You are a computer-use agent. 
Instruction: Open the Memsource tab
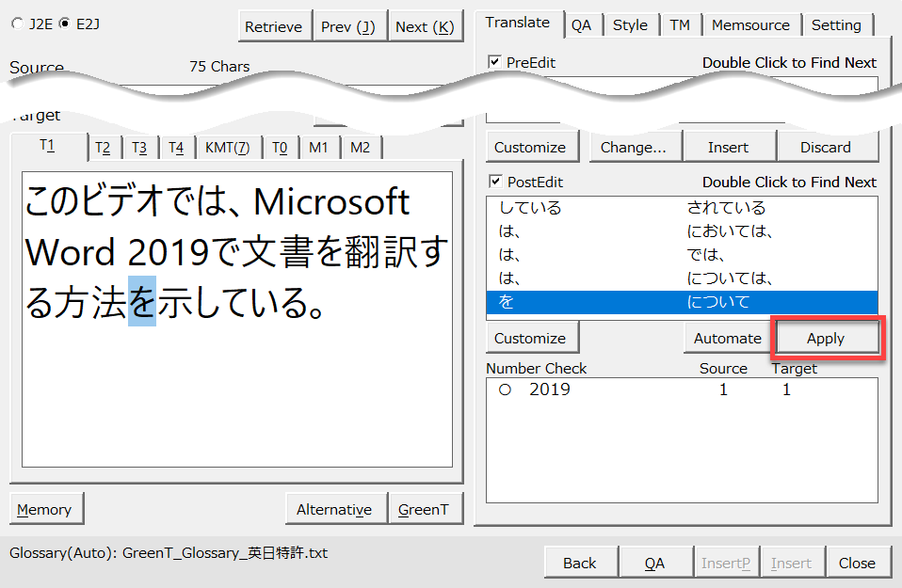tap(750, 25)
